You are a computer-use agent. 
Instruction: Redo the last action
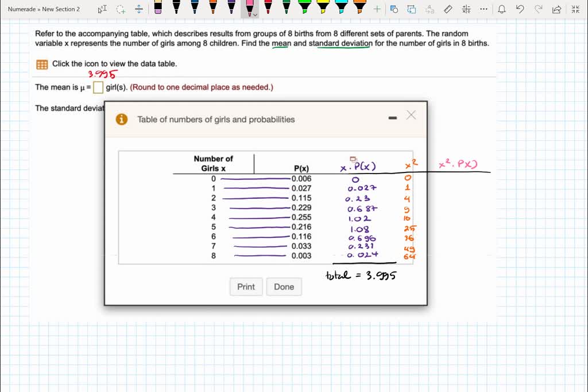(538, 8)
